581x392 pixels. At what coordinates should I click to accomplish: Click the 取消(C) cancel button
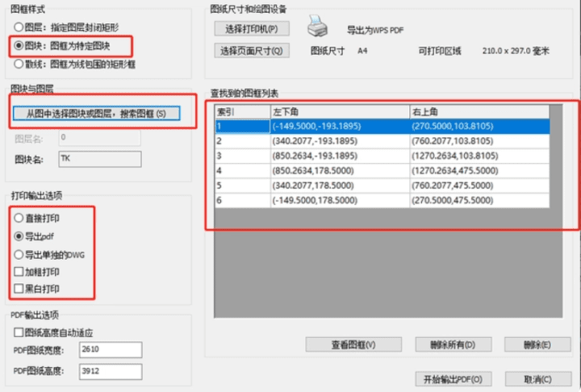point(537,378)
